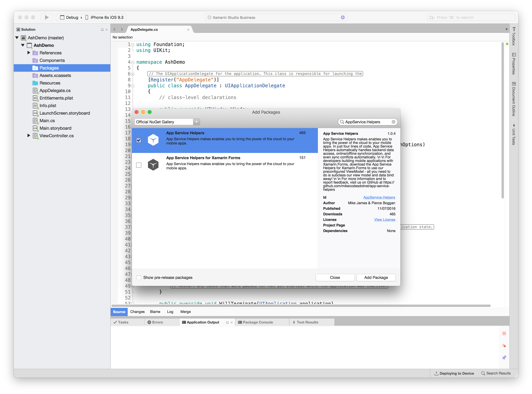Click the dark Xamarin Forms package icon
532x394 pixels.
[153, 165]
